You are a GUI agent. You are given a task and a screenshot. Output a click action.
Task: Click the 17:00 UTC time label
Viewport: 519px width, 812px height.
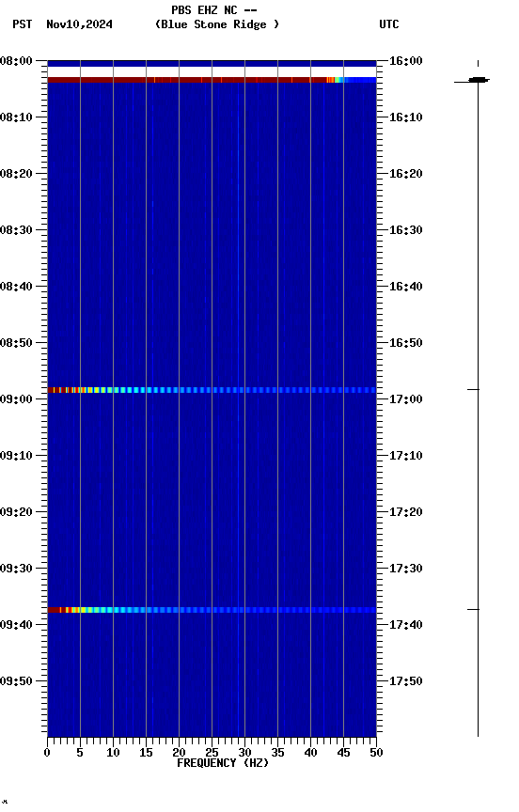tap(406, 399)
